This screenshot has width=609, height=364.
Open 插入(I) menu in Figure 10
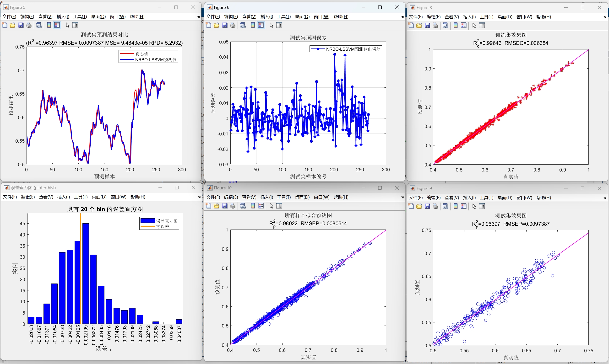pyautogui.click(x=266, y=197)
